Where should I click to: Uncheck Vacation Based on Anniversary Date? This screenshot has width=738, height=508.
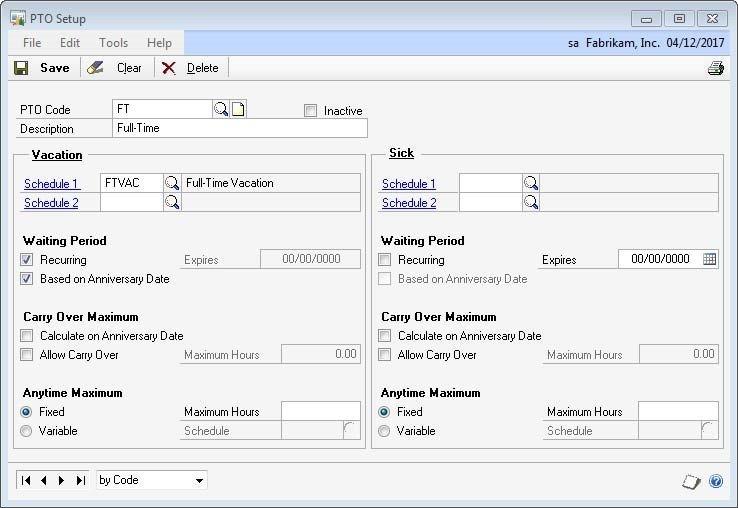click(26, 279)
